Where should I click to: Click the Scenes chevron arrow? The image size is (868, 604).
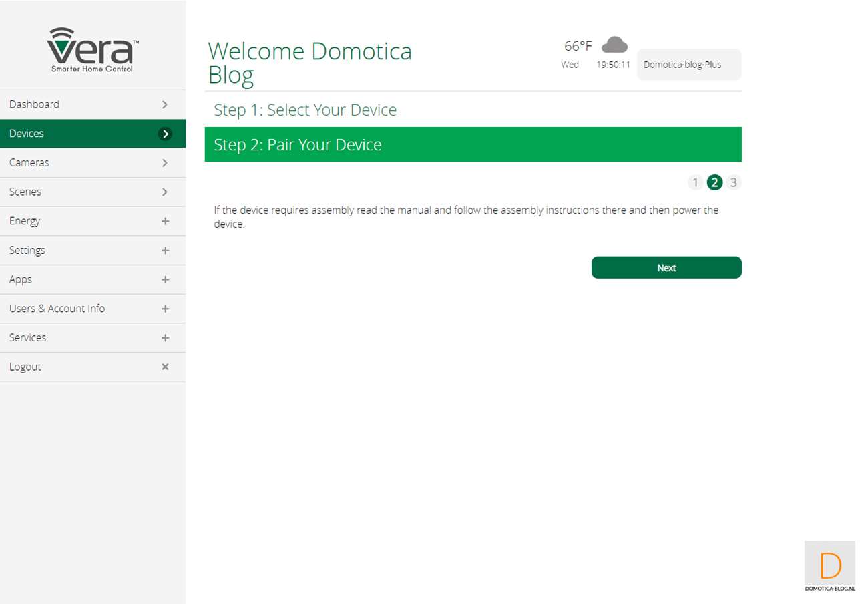tap(165, 192)
